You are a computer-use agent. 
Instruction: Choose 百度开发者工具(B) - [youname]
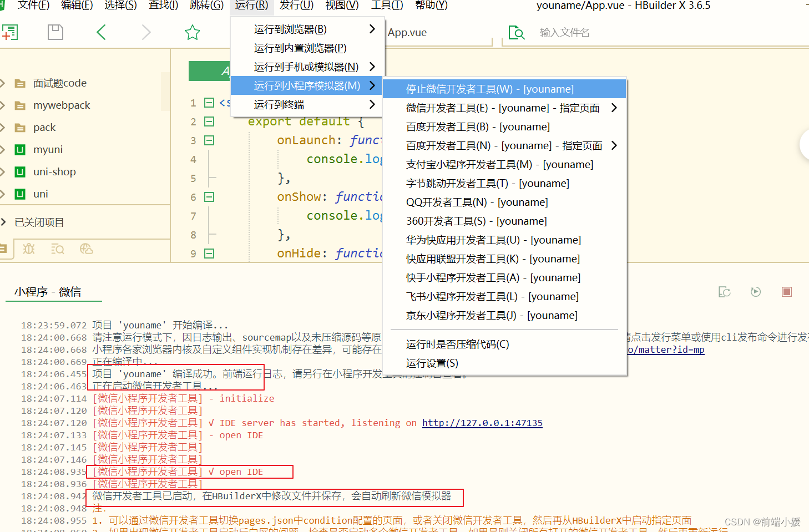coord(504,127)
